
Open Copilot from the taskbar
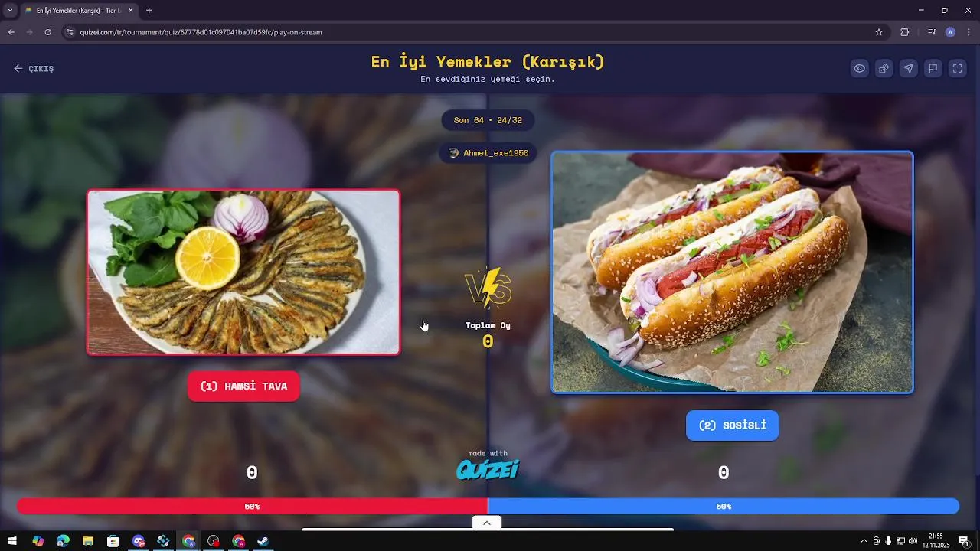(x=38, y=541)
